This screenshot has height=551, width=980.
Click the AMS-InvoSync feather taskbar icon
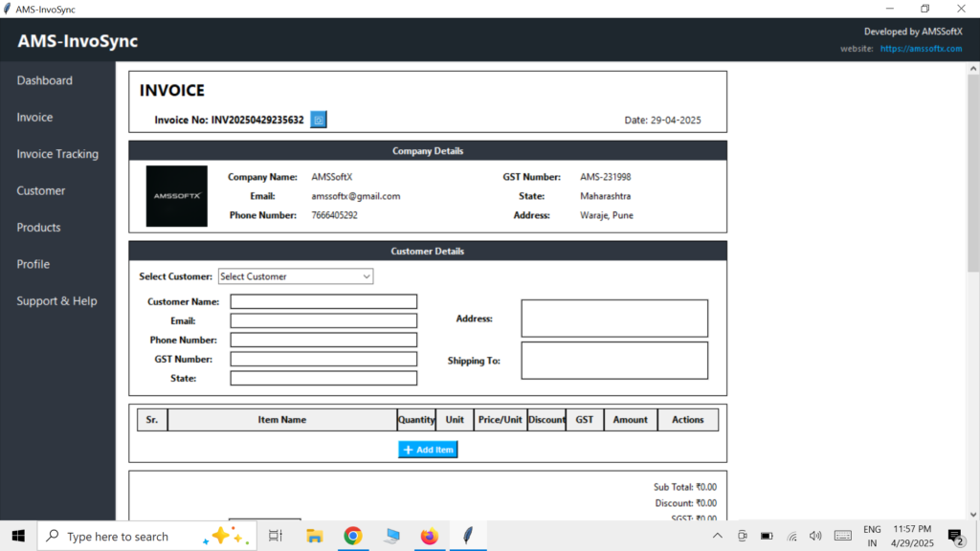[x=468, y=536]
